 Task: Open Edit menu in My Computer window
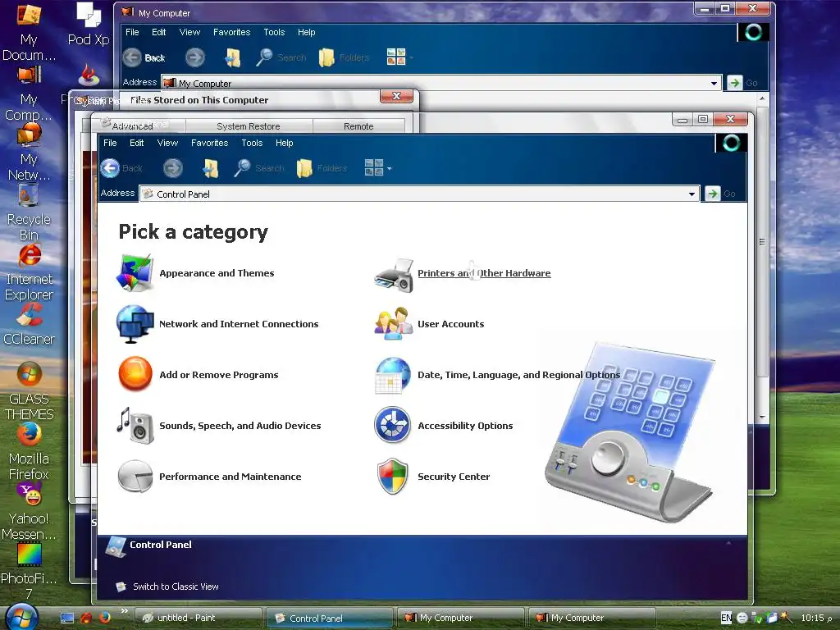158,32
